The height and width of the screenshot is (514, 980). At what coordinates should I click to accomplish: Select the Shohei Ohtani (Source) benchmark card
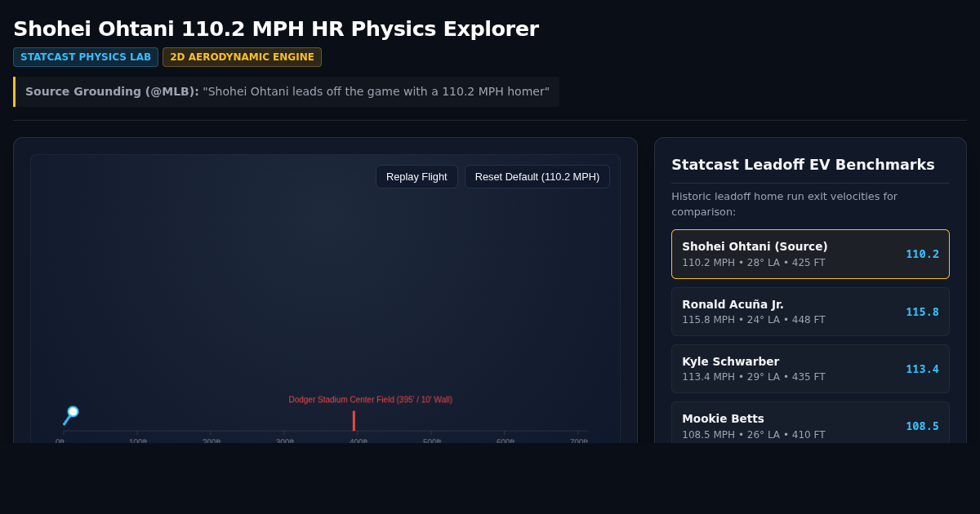coord(810,254)
